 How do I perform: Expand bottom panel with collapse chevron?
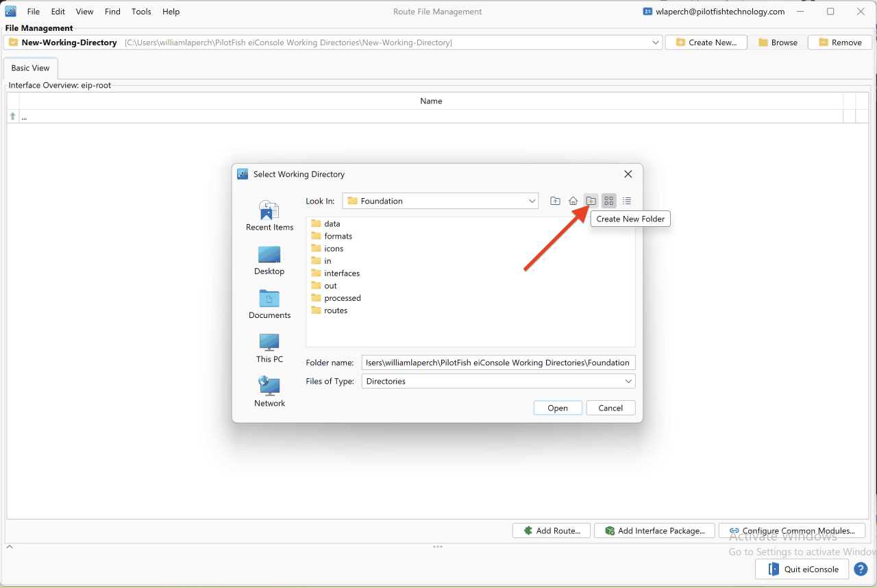[x=10, y=547]
